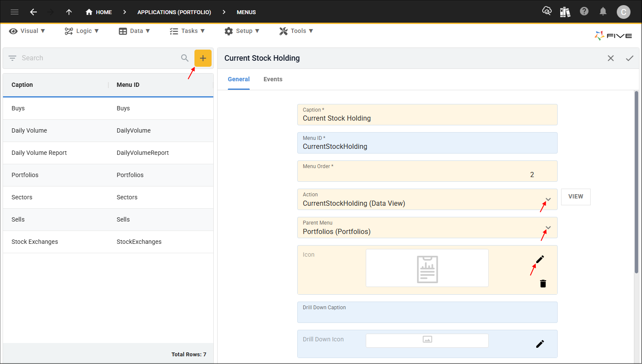Click the HOME breadcrumb icon
642x364 pixels.
(x=89, y=12)
